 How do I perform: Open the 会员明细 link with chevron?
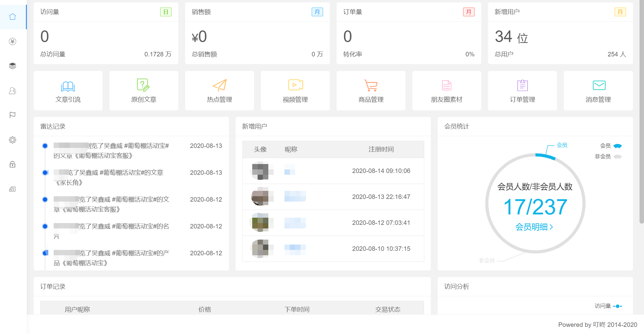click(534, 227)
